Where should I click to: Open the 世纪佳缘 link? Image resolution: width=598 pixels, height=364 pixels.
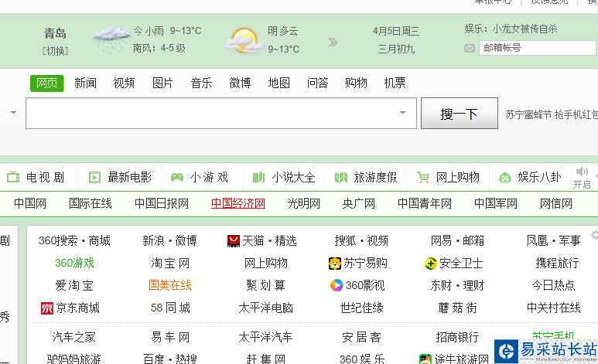pos(362,308)
